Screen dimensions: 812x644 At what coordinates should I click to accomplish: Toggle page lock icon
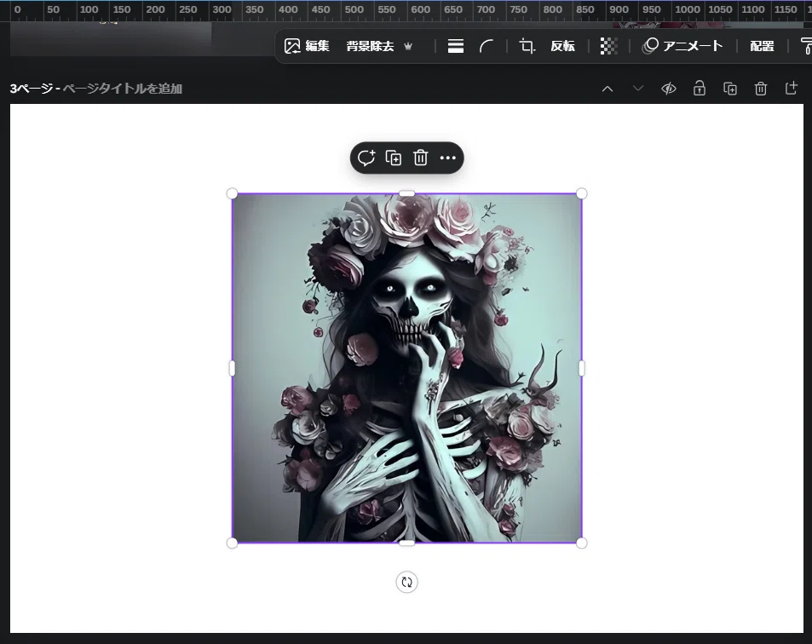(700, 88)
